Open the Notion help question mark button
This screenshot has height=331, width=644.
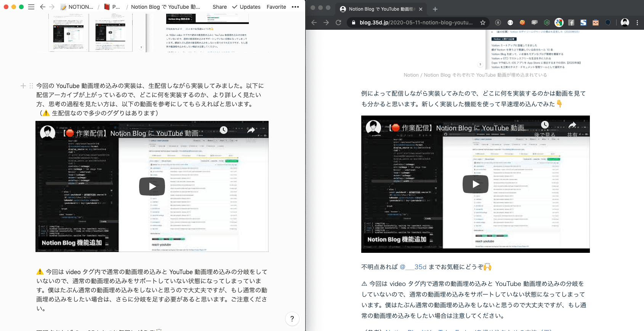pyautogui.click(x=292, y=319)
